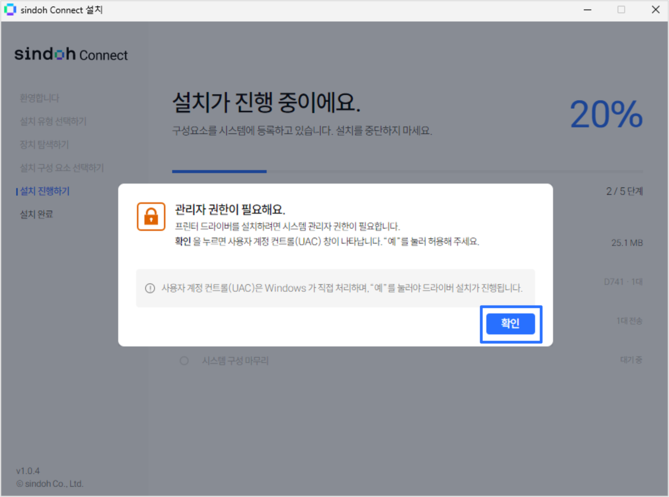669x497 pixels.
Task: Select the 장치 탐색하기 step
Action: click(x=44, y=145)
